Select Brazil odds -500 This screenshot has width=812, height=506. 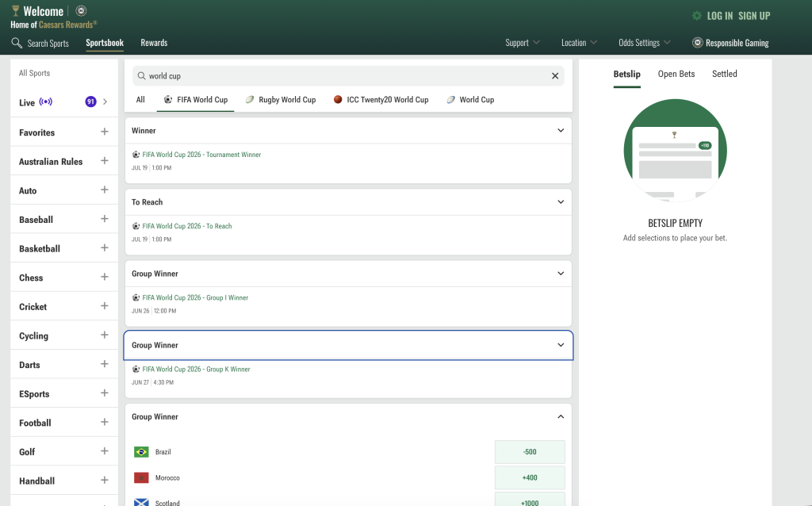[530, 451]
